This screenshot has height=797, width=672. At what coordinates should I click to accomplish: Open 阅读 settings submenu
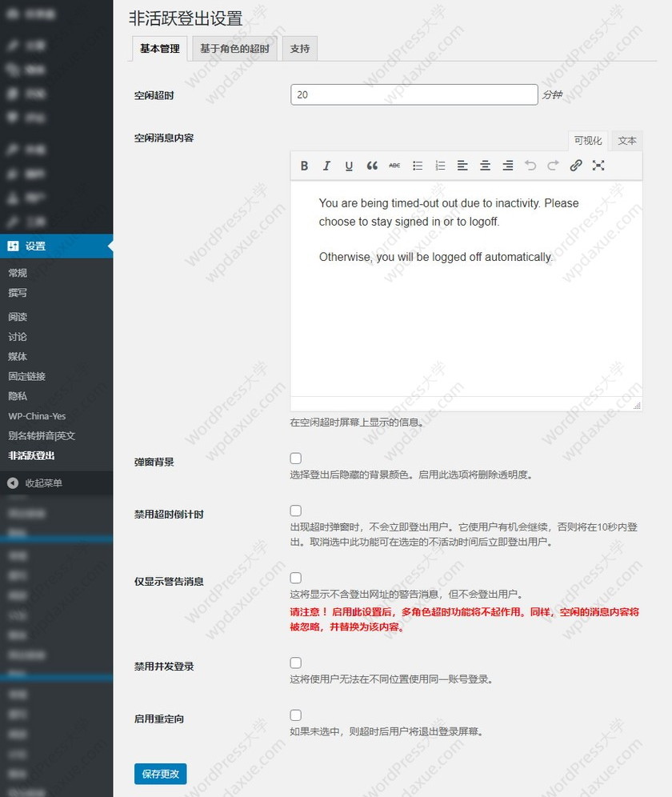pyautogui.click(x=18, y=317)
